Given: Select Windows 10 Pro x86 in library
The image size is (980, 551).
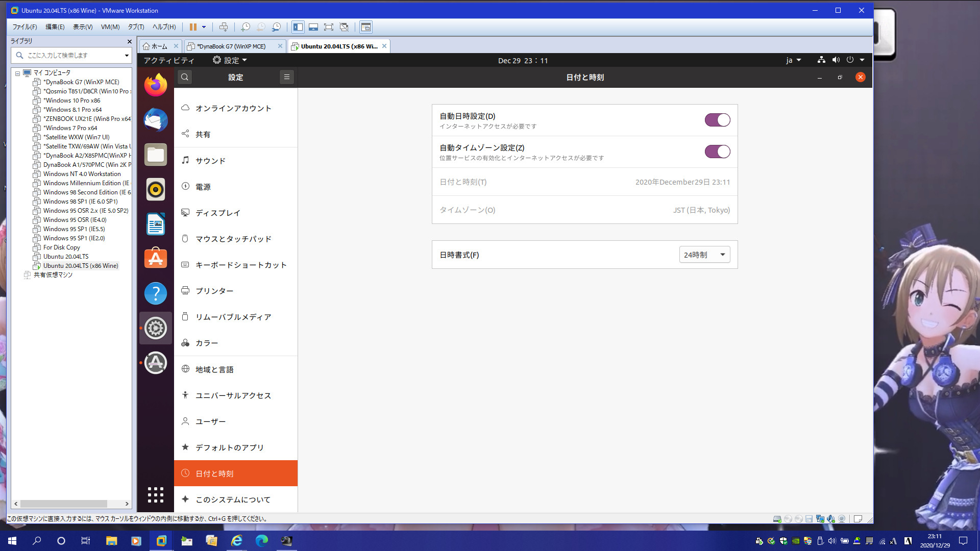Looking at the screenshot, I should click(x=72, y=101).
